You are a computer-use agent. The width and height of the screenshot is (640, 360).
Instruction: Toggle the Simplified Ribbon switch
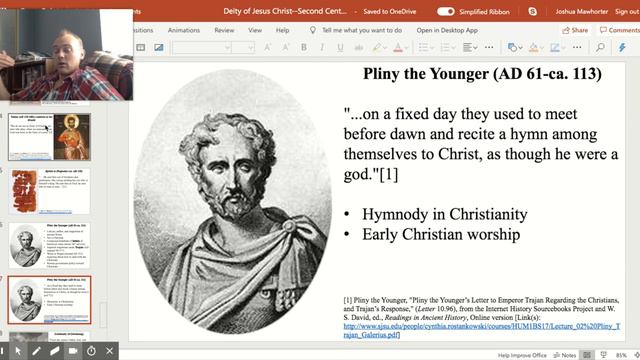(445, 11)
